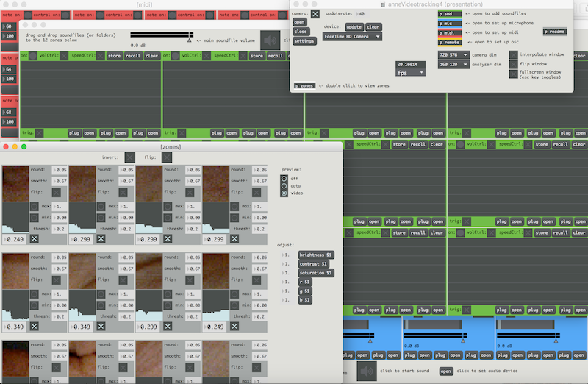588x384 pixels.
Task: Enable the fullscreen window toggle
Action: pyautogui.click(x=513, y=74)
